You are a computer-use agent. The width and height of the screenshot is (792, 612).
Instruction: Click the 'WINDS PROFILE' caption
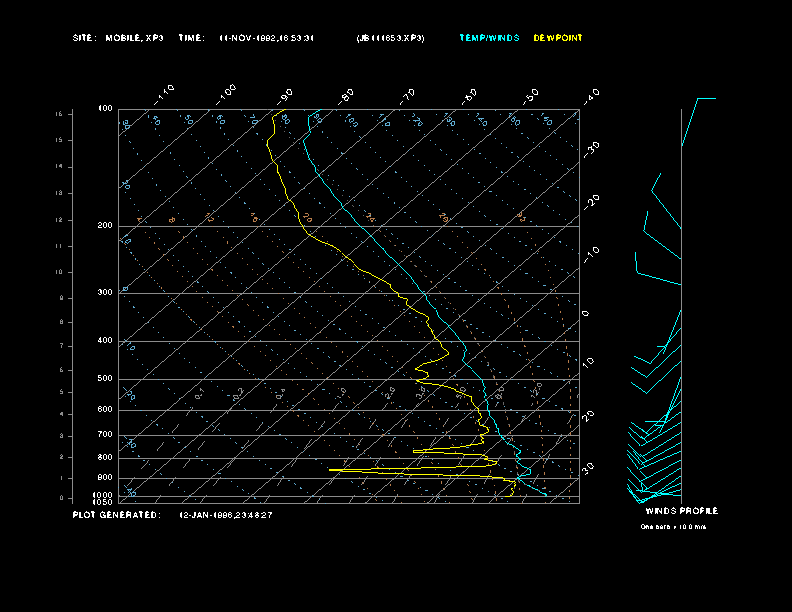[681, 511]
